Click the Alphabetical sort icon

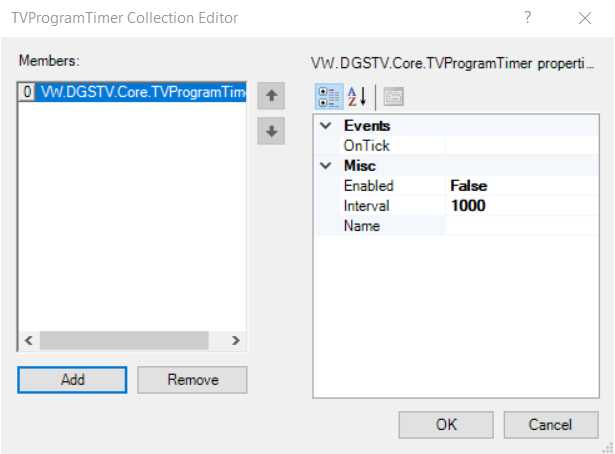pyautogui.click(x=357, y=96)
